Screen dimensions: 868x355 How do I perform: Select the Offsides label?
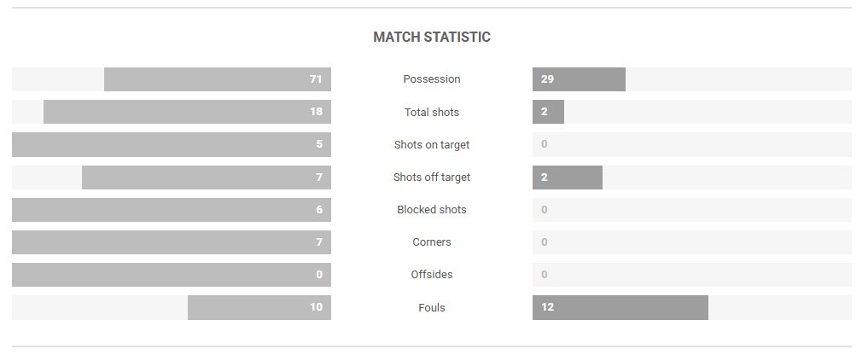coord(432,275)
